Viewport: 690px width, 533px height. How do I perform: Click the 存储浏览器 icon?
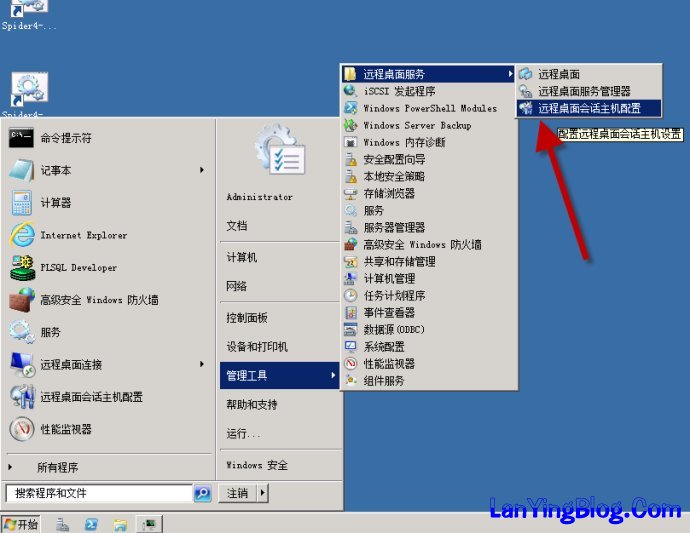pyautogui.click(x=351, y=193)
